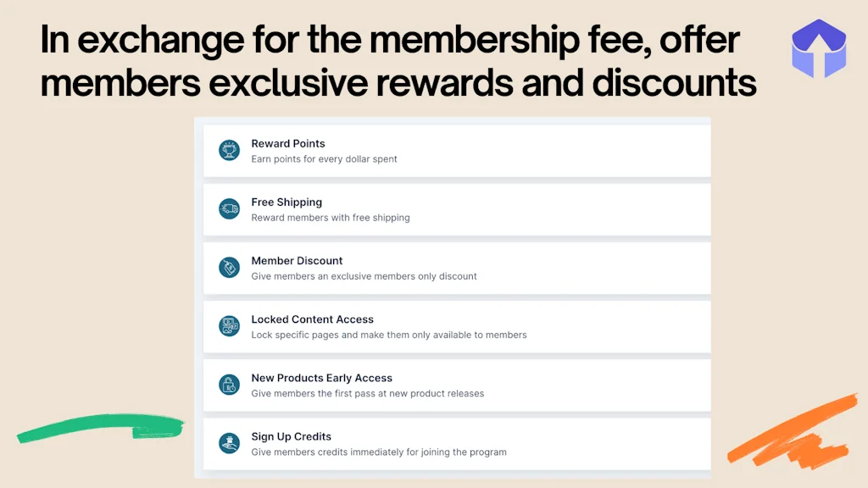This screenshot has width=868, height=488.
Task: Click the Member Discount price tag icon
Action: (x=229, y=267)
